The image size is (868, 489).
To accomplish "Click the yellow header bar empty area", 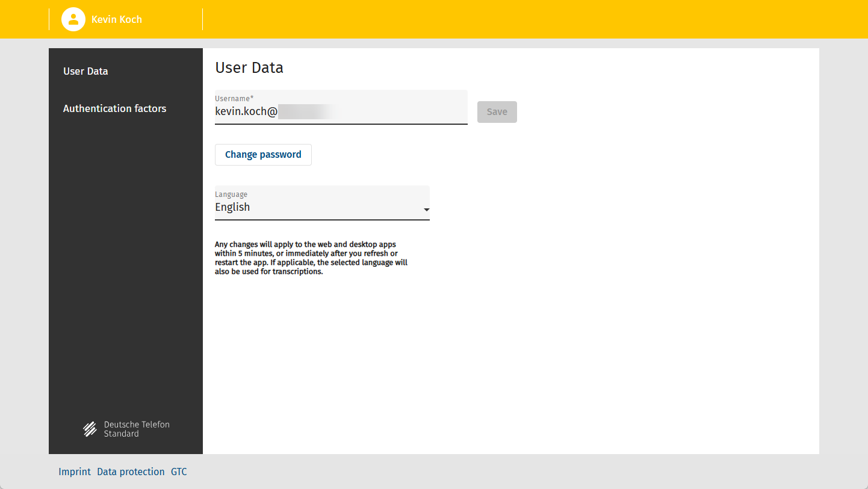I will pos(512,19).
